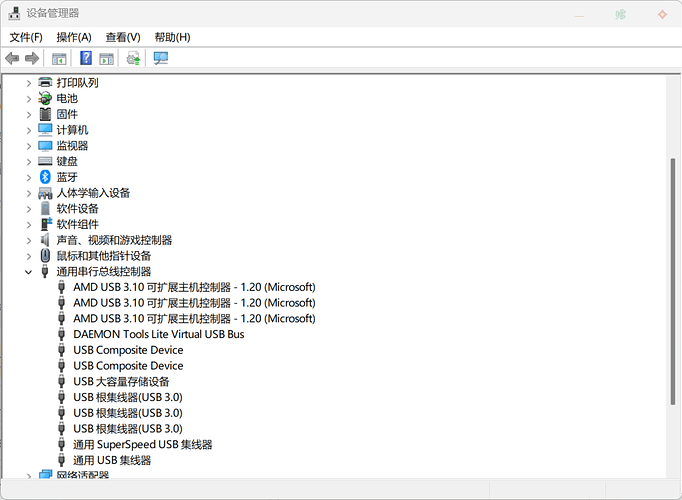Select the 监视器 category label
This screenshot has width=682, height=500.
pyautogui.click(x=72, y=145)
